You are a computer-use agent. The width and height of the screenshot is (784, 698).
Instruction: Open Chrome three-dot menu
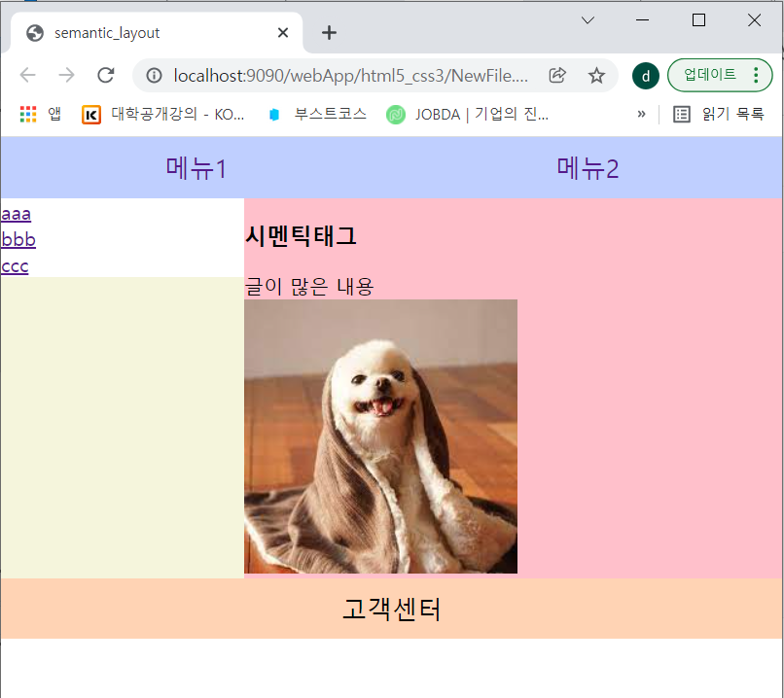pyautogui.click(x=756, y=75)
